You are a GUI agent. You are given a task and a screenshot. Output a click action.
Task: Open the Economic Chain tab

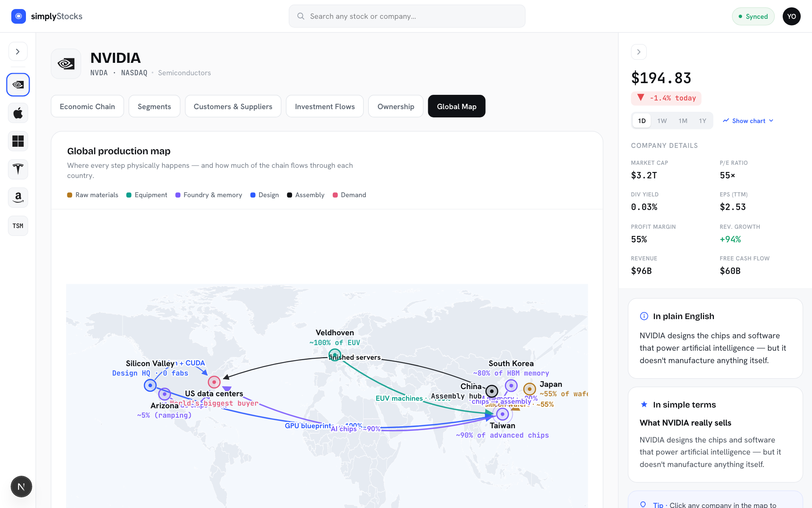(x=87, y=106)
